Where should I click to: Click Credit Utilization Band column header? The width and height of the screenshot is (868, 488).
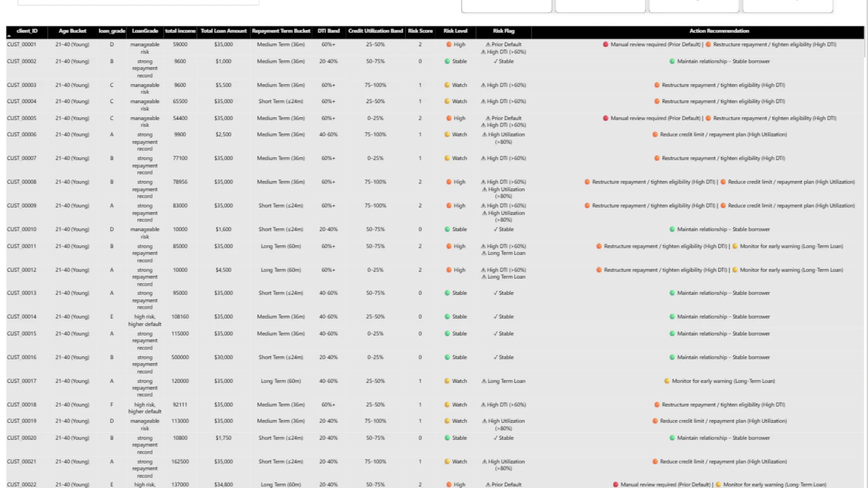375,31
